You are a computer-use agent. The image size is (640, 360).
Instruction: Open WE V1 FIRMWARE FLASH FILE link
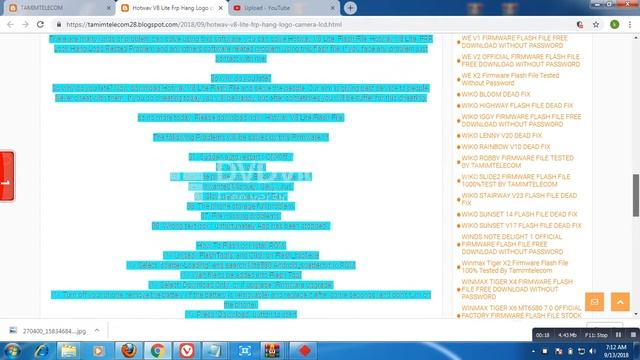click(x=514, y=42)
